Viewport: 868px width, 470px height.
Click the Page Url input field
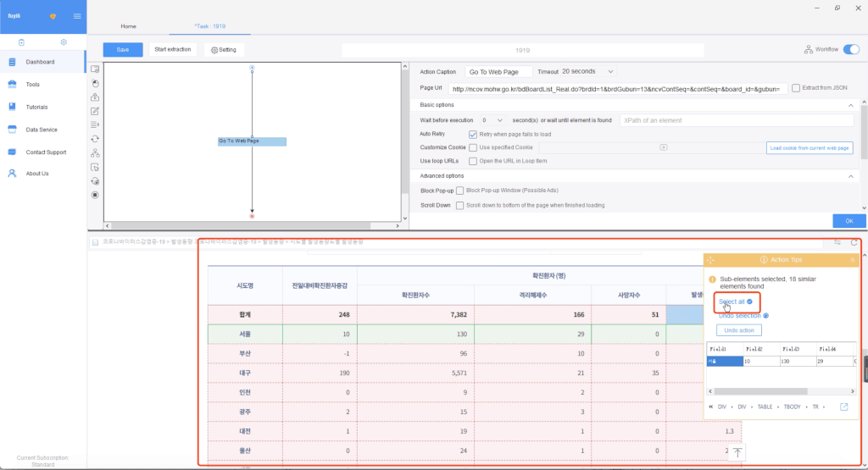point(617,88)
